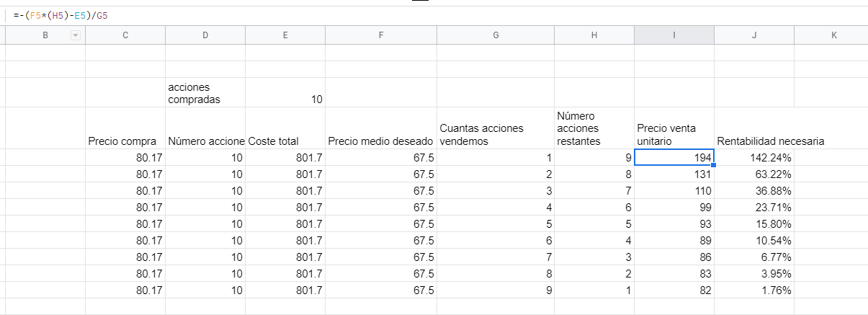Click the 'Rentabilidad necesaria' header cell
868x315 pixels.
coord(754,141)
